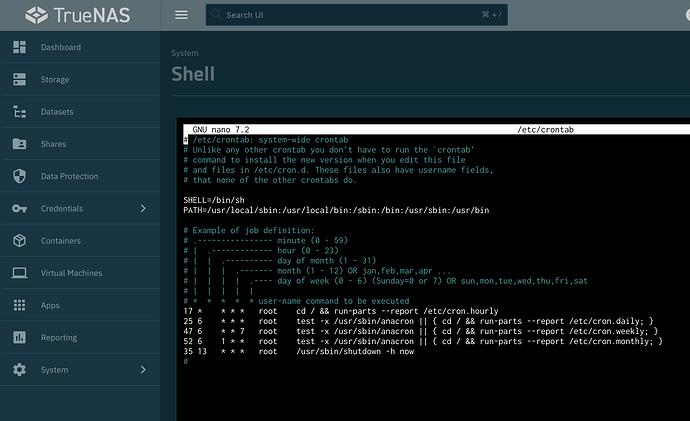Open the Virtual Machines menu item

click(80, 273)
